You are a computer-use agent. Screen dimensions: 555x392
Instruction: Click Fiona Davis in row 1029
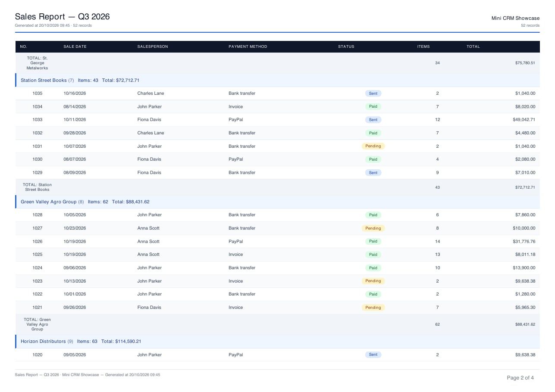coord(149,173)
